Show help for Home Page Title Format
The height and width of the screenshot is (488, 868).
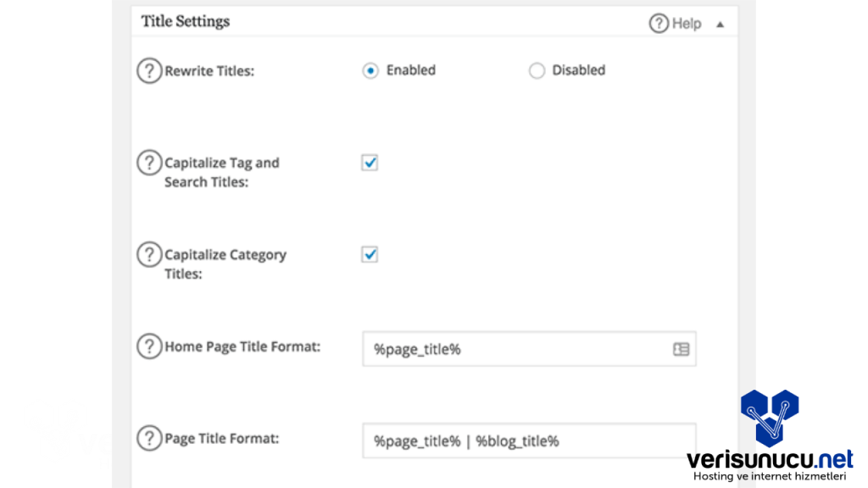pos(148,347)
